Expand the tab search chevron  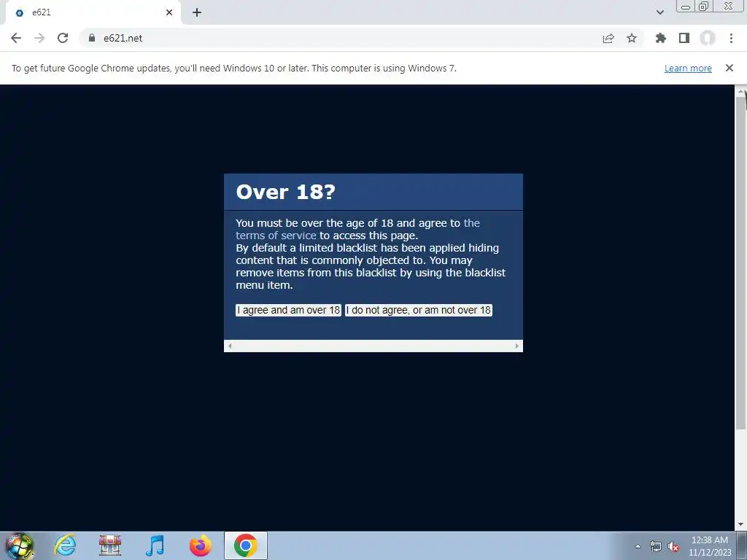659,12
